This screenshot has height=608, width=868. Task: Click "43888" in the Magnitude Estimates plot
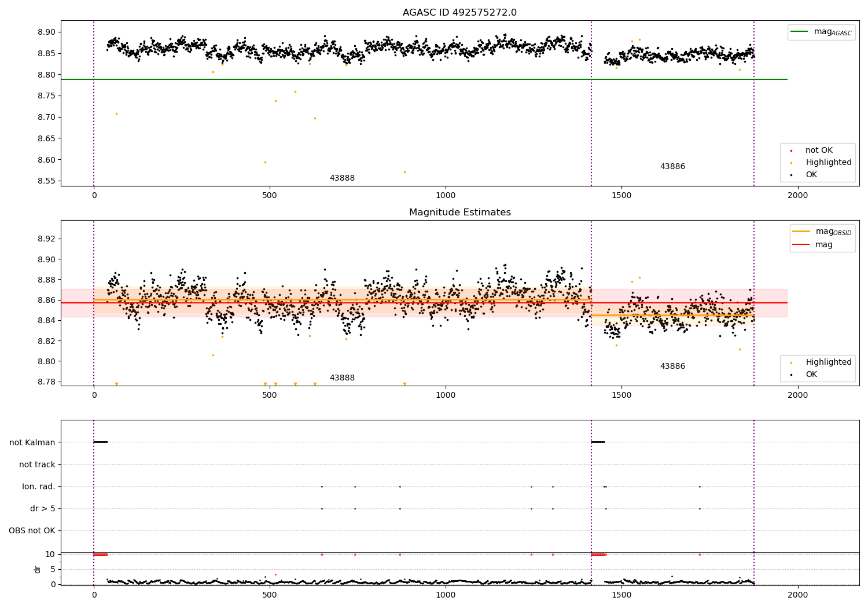pyautogui.click(x=342, y=378)
